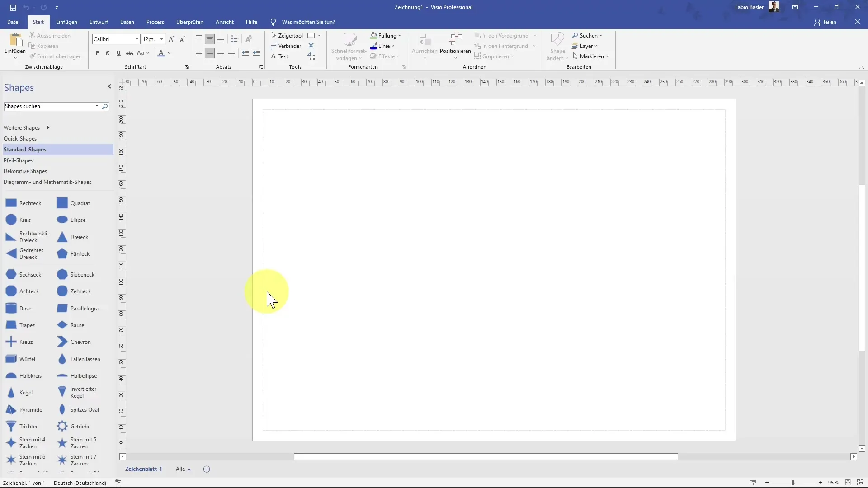Choose the Chevron shape in stencil
Viewport: 868px width, 488px height.
(62, 342)
